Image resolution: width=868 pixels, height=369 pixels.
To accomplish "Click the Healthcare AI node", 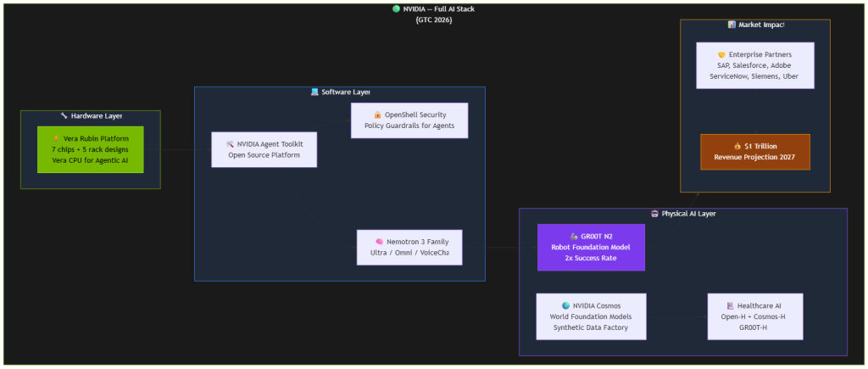I will pyautogui.click(x=755, y=316).
